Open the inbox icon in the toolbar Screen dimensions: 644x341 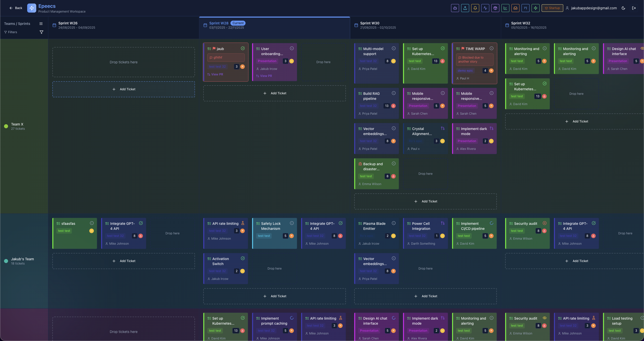point(515,8)
